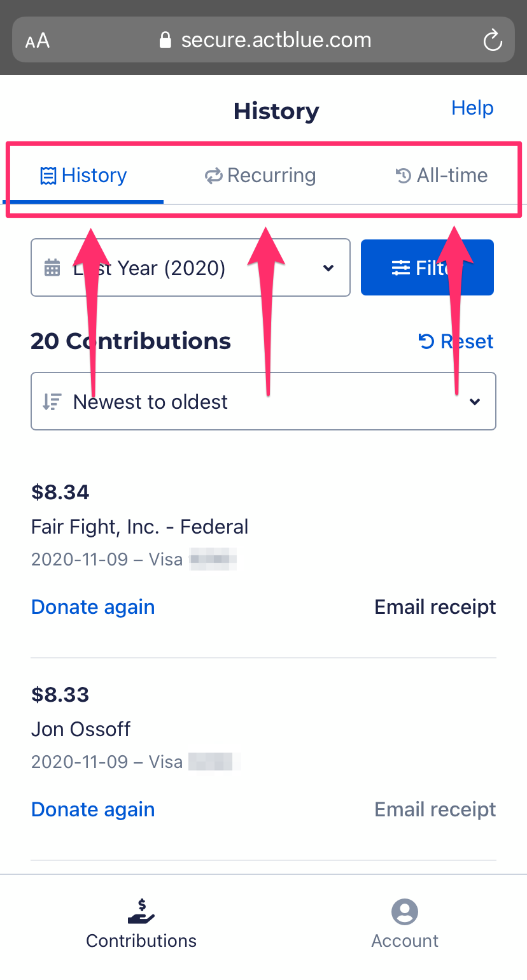Image resolution: width=527 pixels, height=980 pixels.
Task: Open the AA reader text-size menu
Action: point(37,41)
